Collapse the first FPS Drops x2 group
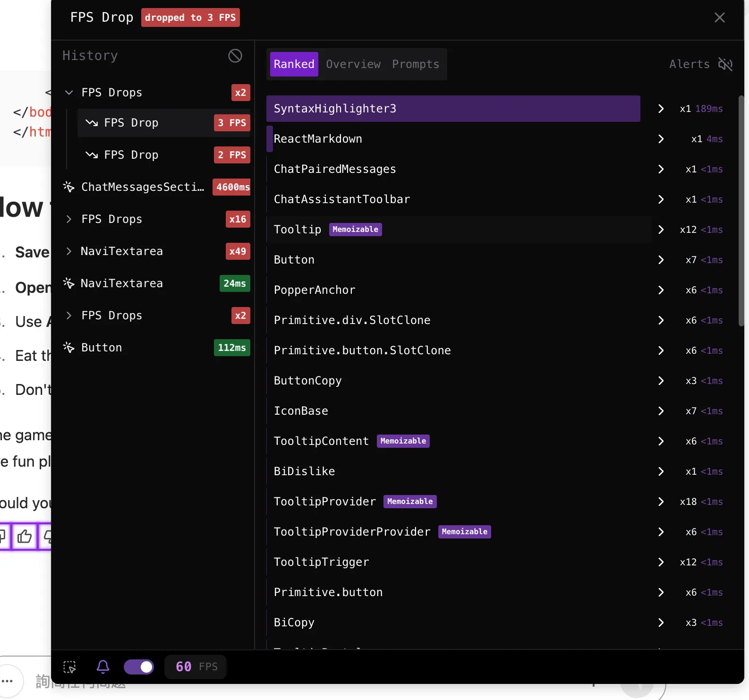 [69, 93]
